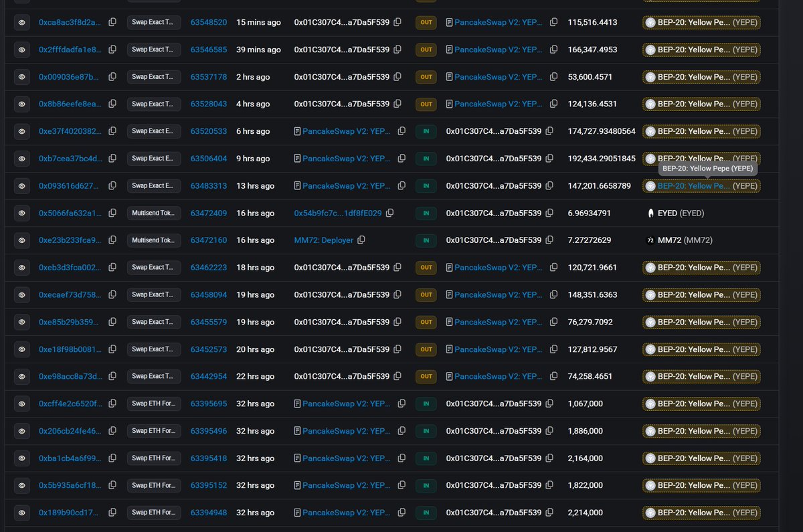Copy PancakeSwap recipient address in block 63458094 row

(553, 294)
